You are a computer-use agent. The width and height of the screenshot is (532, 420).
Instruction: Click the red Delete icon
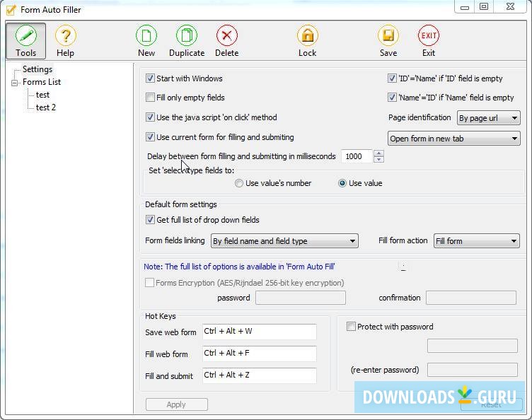[227, 35]
